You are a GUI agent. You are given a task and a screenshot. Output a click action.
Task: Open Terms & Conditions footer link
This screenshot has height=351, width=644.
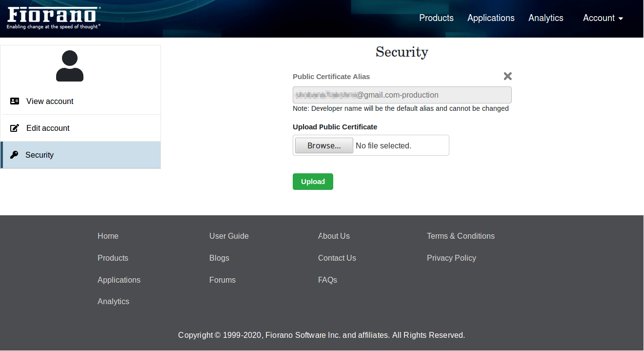click(461, 236)
